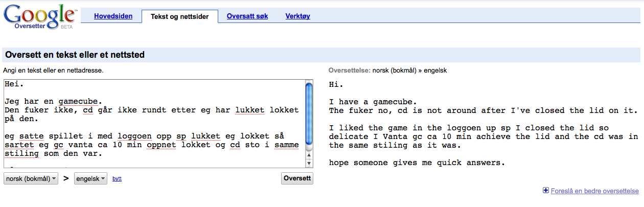Click the misspelled word 'gamecube' in the source text
Screen dimensions: 644x207
point(80,101)
